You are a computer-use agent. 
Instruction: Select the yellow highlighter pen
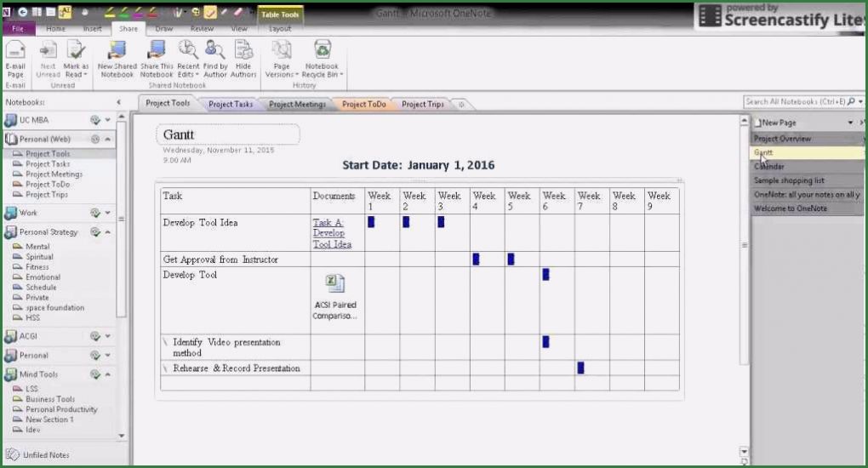110,13
